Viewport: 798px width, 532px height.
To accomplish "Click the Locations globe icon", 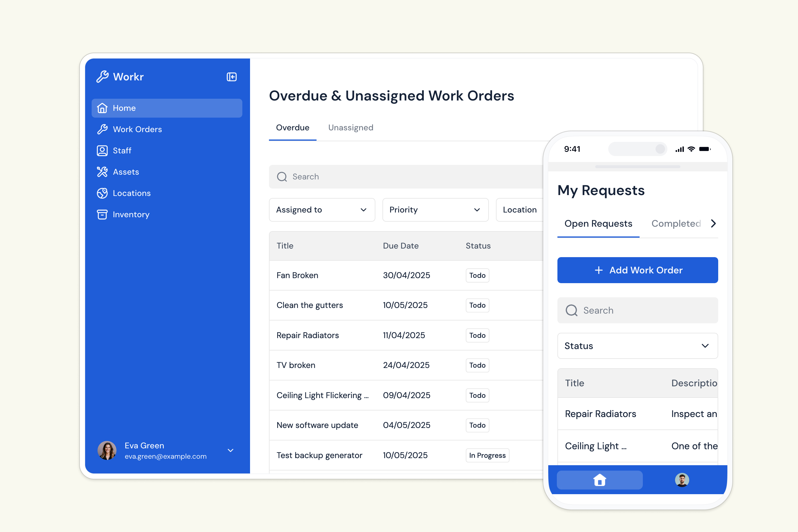I will (x=102, y=193).
